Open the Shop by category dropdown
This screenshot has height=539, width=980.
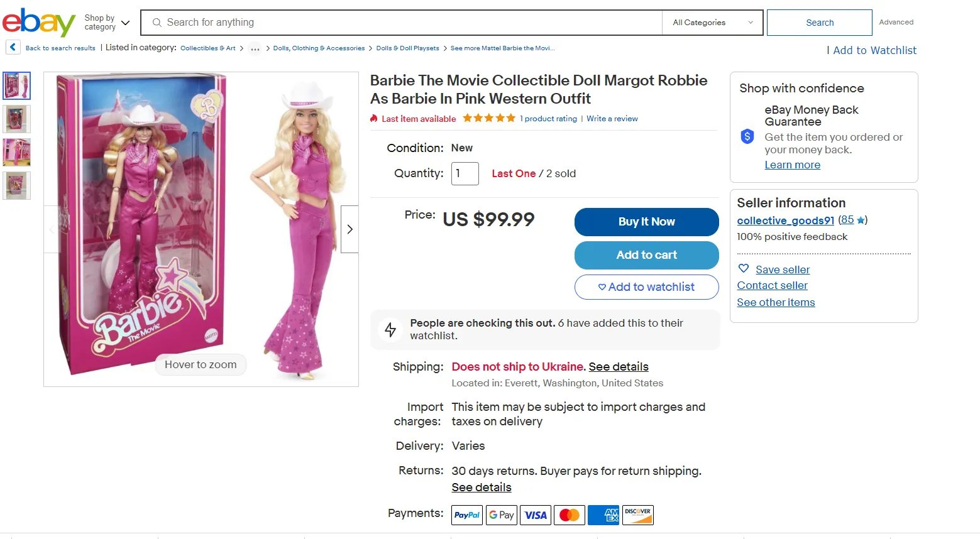coord(107,23)
